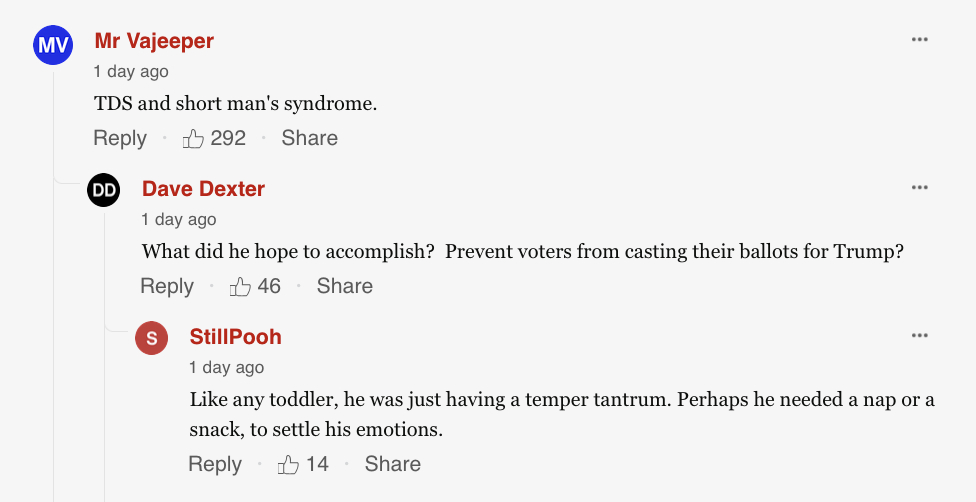
Task: Open Dave Dexter's profile name link
Action: tap(203, 189)
